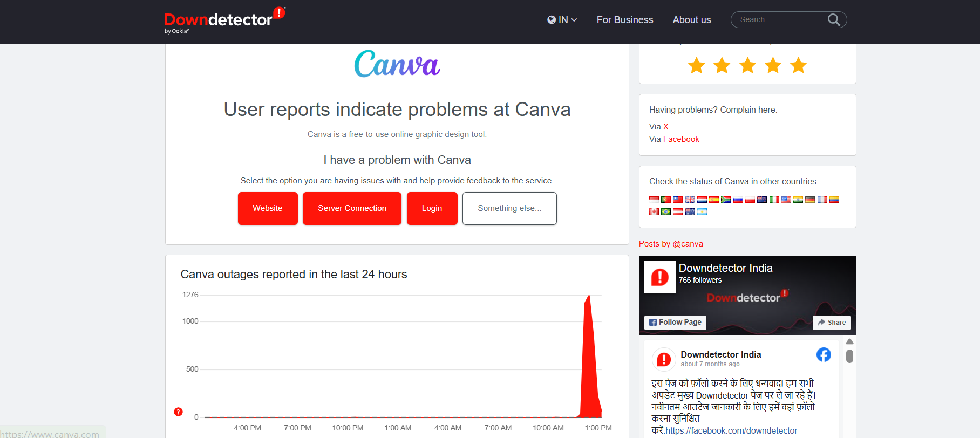
Task: Click into the Search input field
Action: [x=780, y=20]
